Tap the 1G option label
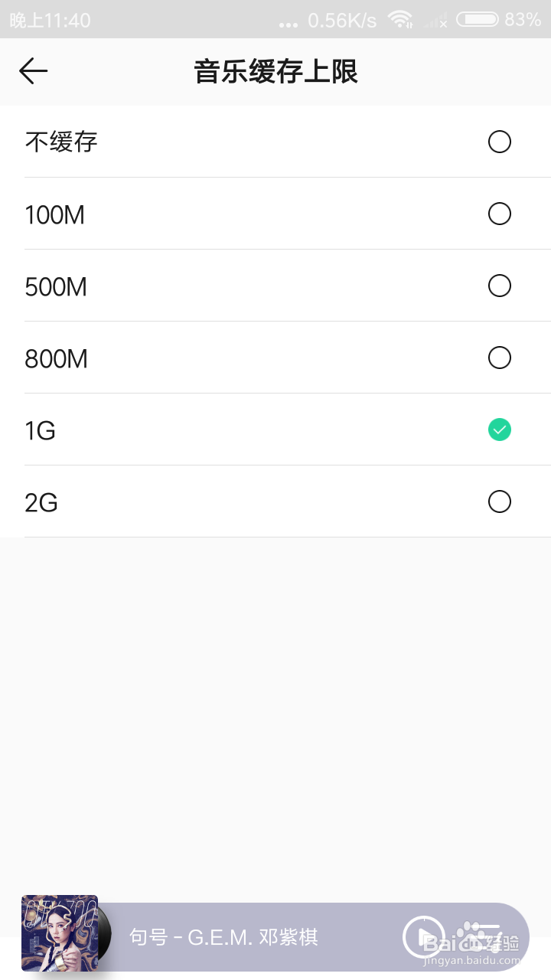Viewport: 551px width, 980px height. [40, 430]
